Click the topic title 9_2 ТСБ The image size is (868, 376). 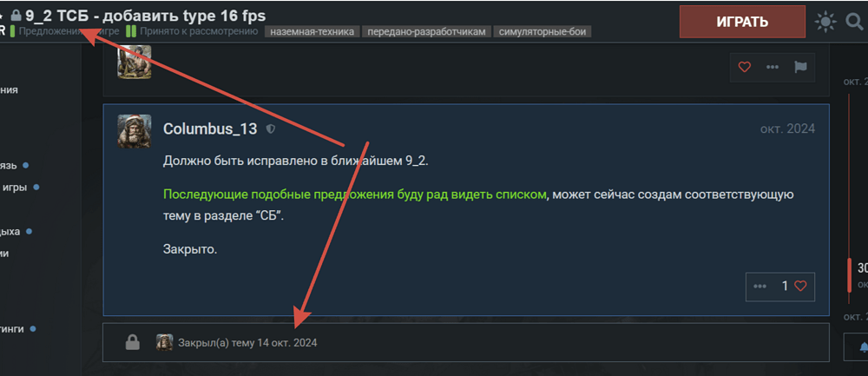[146, 15]
